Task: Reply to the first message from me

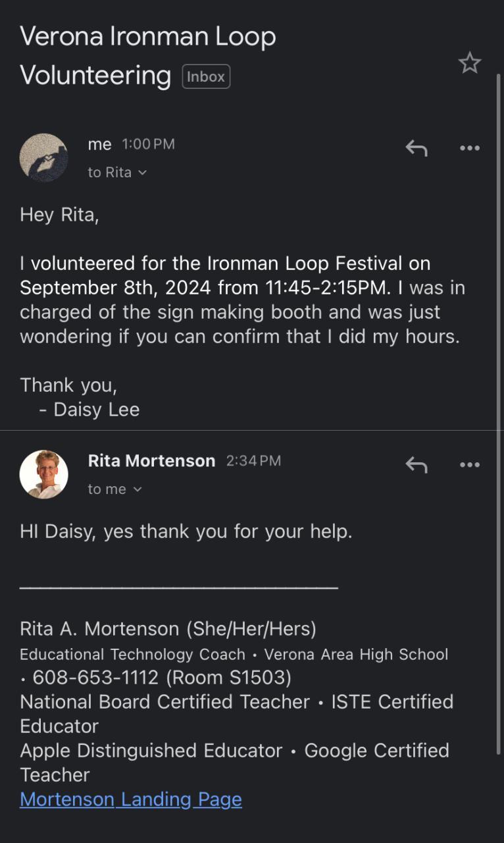Action: click(x=416, y=148)
